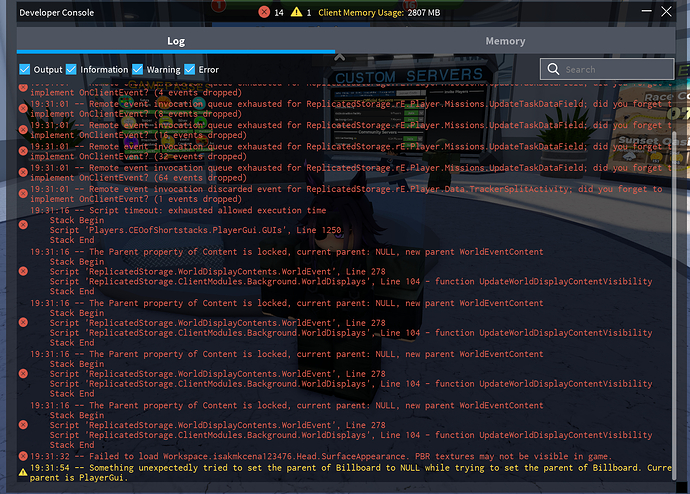Screen dimensions: 690x494
Task: Select the Log tab
Action: coord(175,41)
